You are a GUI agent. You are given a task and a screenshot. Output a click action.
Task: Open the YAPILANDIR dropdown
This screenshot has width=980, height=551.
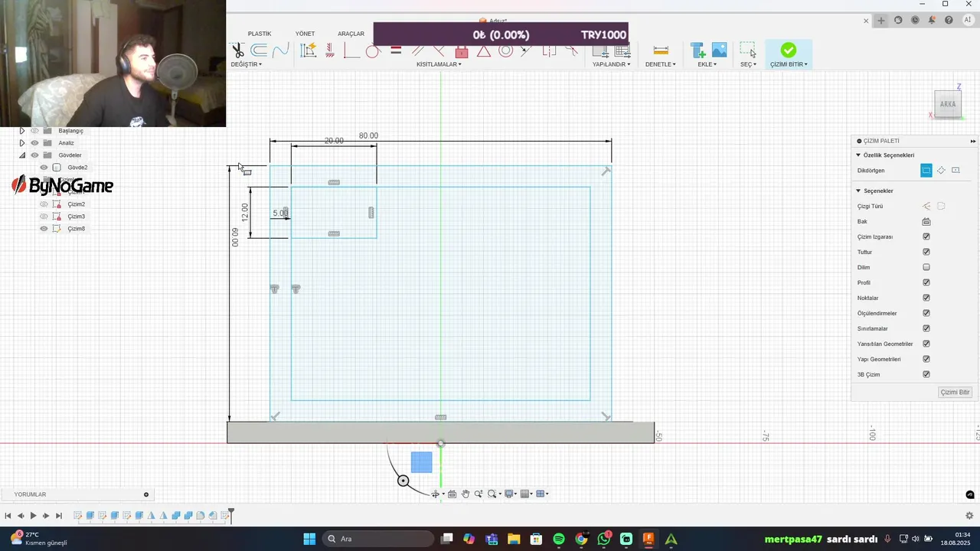[x=612, y=64]
